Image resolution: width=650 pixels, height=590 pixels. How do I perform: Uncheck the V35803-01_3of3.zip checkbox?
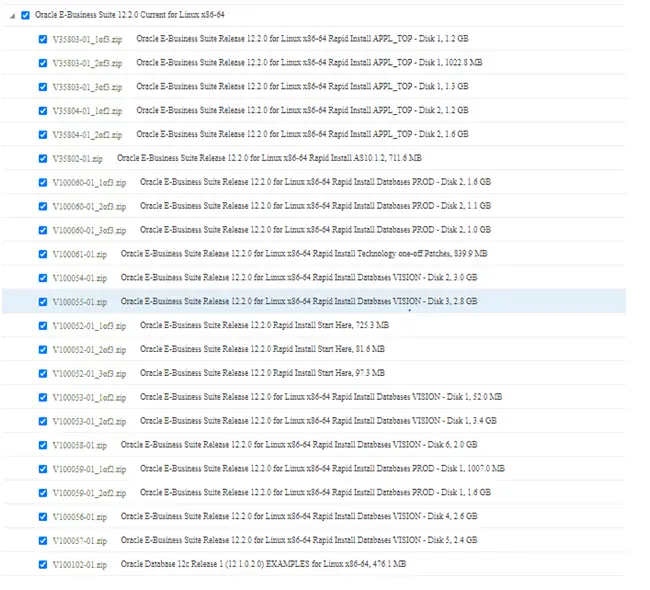(x=43, y=87)
